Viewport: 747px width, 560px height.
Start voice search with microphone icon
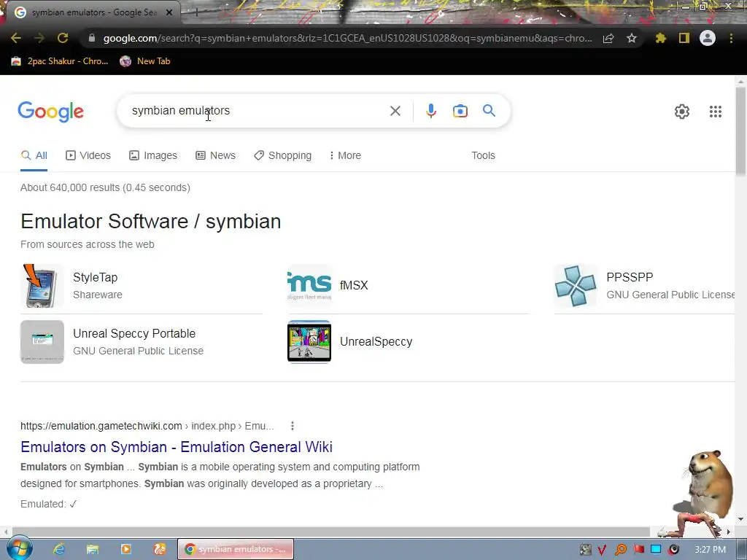coord(430,111)
